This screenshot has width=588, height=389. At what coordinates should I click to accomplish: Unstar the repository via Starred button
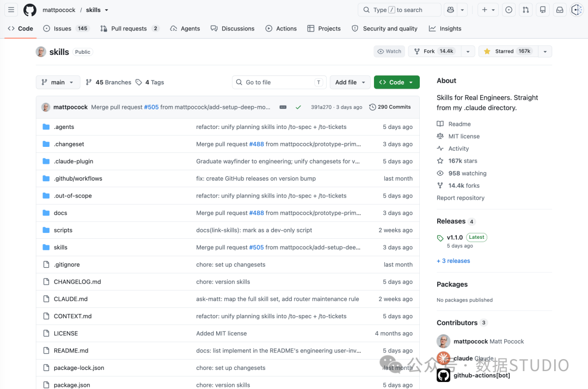508,51
